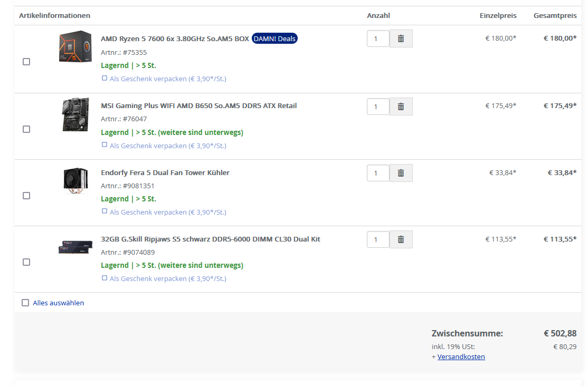Delete the AMD Ryzen 5 7600 item with trash icon
This screenshot has width=588, height=386.
point(401,38)
